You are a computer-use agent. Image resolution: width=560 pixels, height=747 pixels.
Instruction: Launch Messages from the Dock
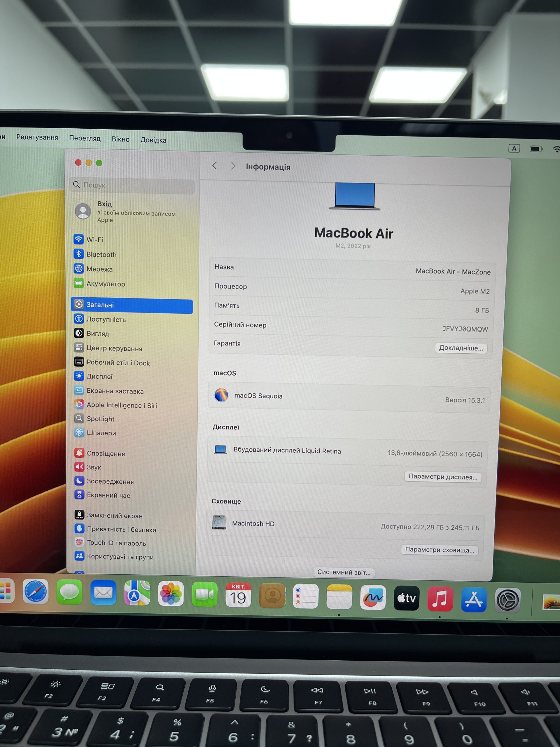pos(69,592)
